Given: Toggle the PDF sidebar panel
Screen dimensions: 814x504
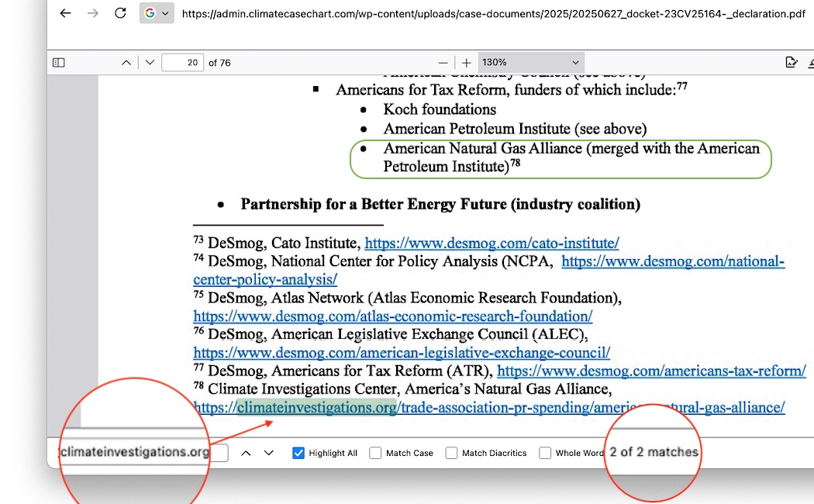Looking at the screenshot, I should pyautogui.click(x=58, y=63).
